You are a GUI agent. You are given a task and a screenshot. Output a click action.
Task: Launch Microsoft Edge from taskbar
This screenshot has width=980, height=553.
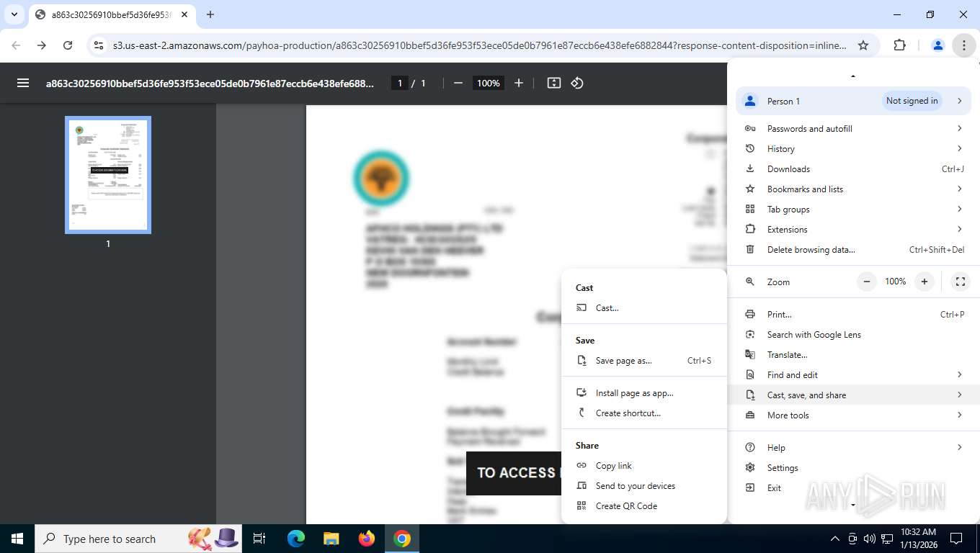tap(295, 539)
